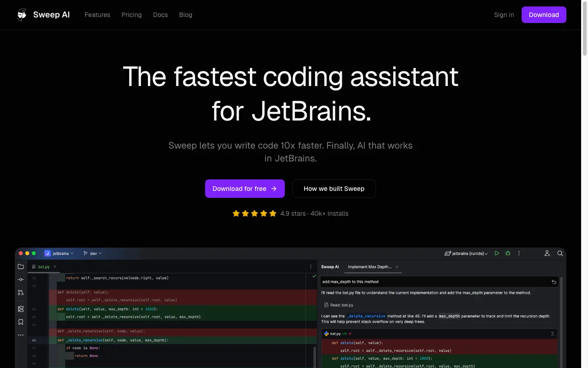Open the Structure tool window icon

[21, 309]
